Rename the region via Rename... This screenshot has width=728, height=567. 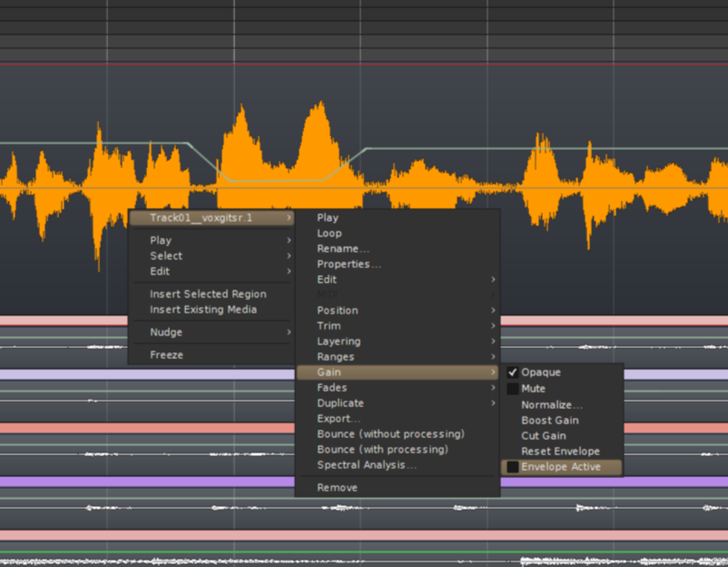343,249
